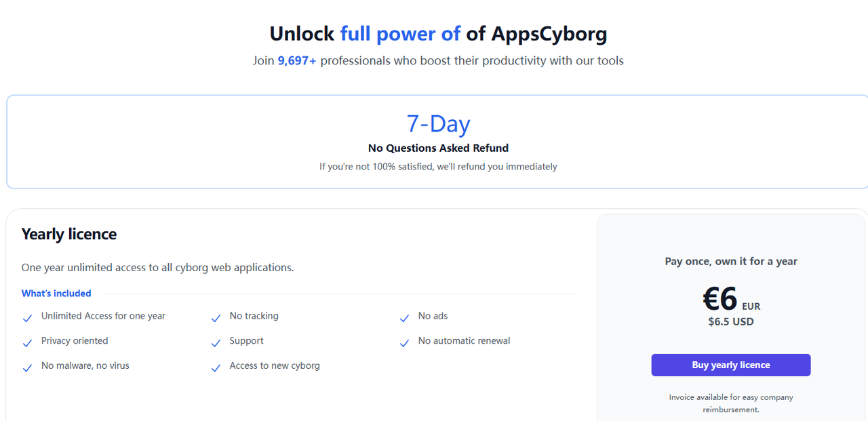Click the No automatic renewal label
Screen dimensions: 868x421
464,340
